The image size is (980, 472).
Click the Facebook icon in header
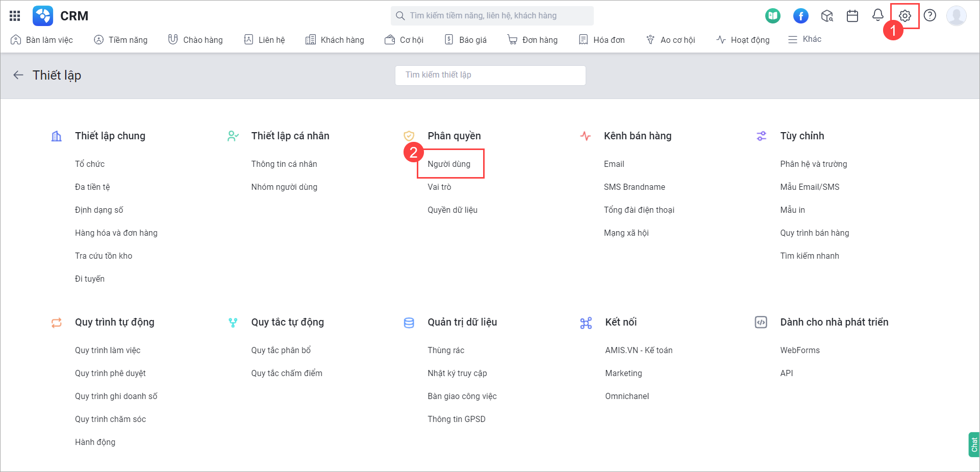click(x=800, y=16)
